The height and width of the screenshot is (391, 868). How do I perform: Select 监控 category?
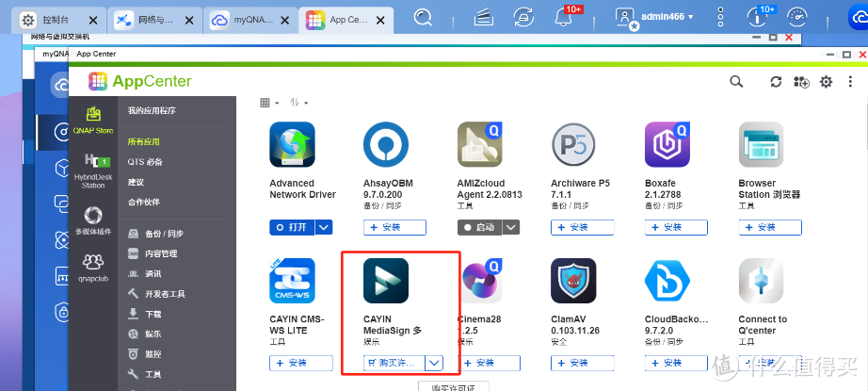pyautogui.click(x=144, y=354)
